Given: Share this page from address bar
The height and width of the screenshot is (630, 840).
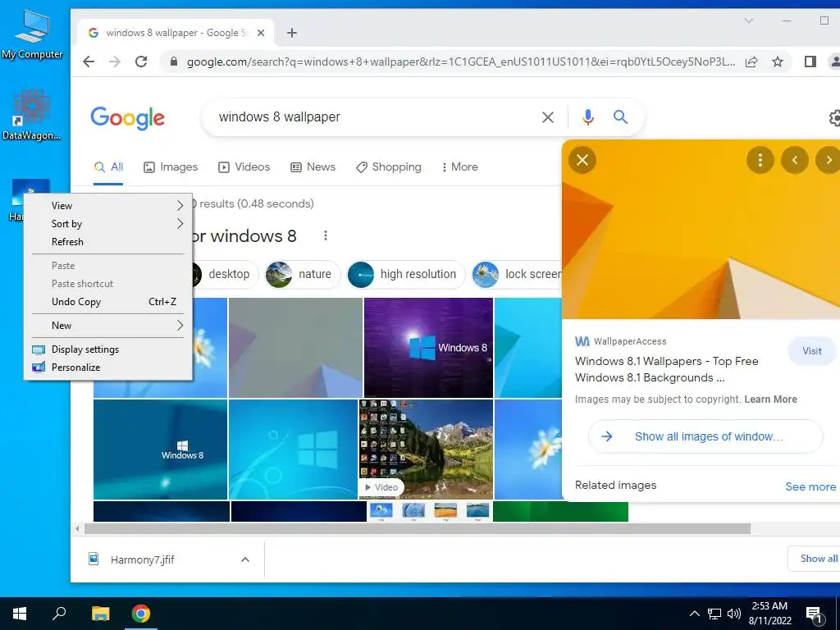Looking at the screenshot, I should click(x=751, y=62).
